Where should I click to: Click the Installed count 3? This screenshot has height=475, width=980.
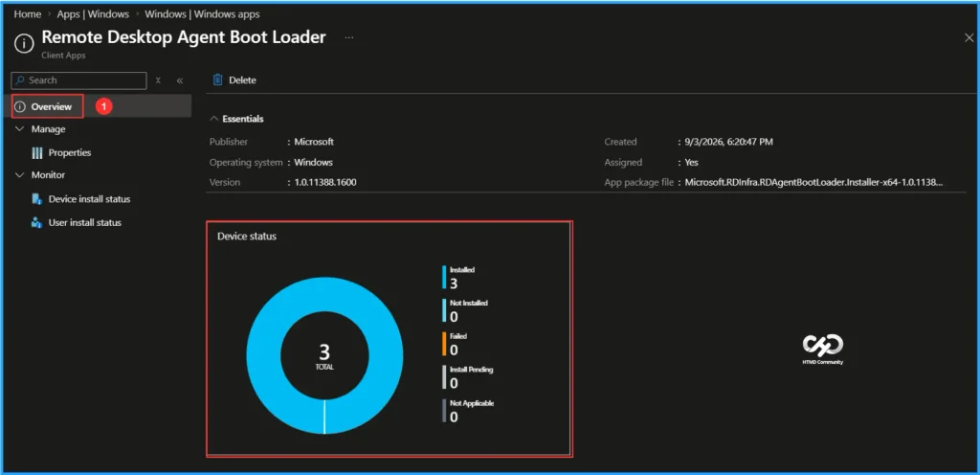[454, 283]
